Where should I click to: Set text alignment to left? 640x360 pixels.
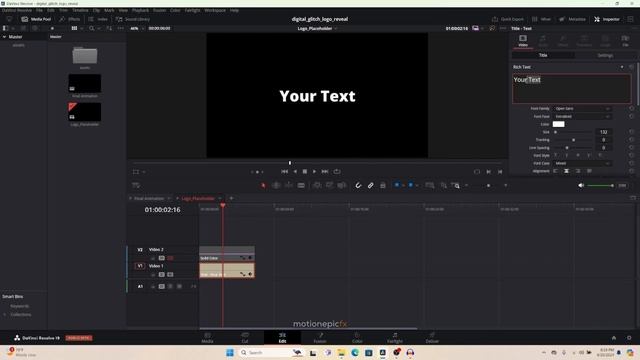click(555, 171)
